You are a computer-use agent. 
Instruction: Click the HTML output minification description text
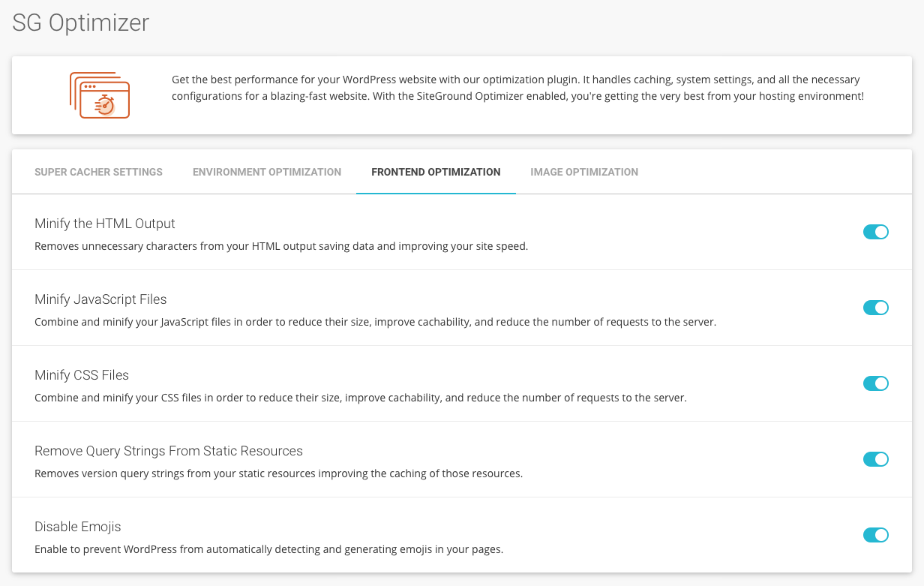(x=281, y=246)
